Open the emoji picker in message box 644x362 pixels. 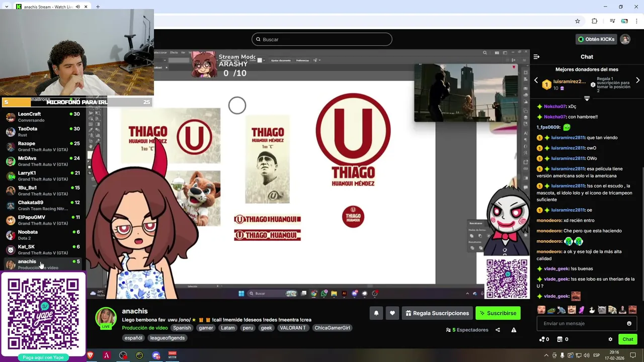pyautogui.click(x=629, y=323)
